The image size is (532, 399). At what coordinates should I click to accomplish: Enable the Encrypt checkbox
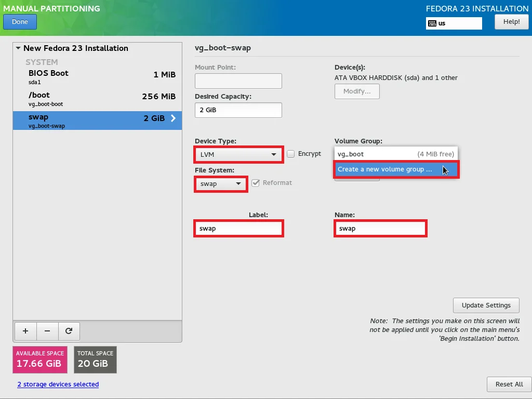coord(291,154)
